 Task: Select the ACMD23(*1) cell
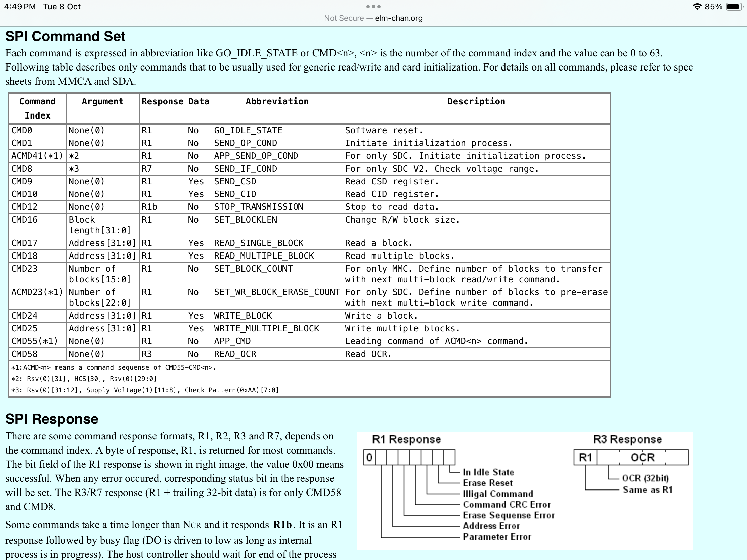(38, 298)
